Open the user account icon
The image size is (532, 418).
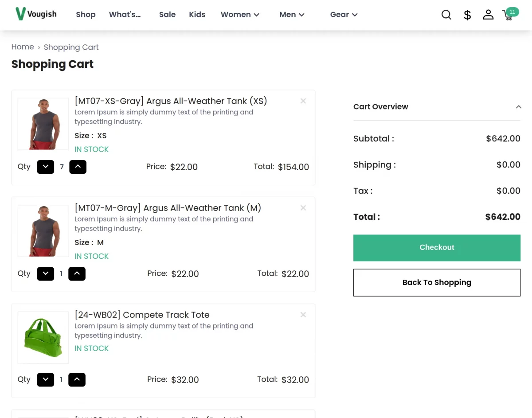pos(488,15)
